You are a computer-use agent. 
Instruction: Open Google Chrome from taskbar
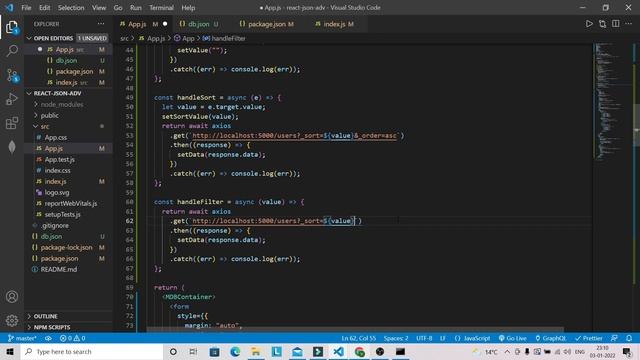pos(360,351)
